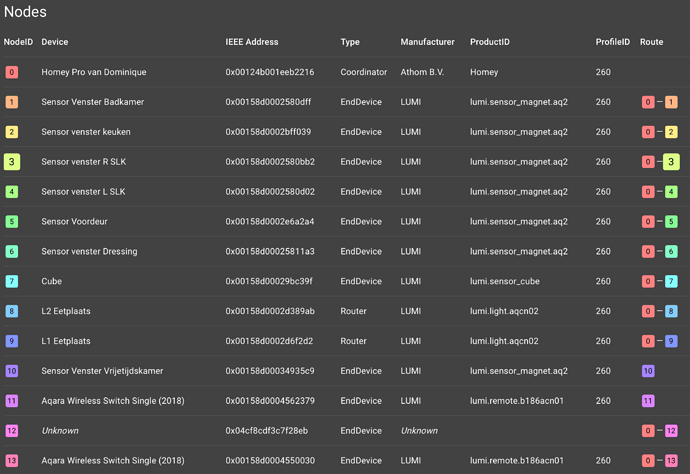This screenshot has width=690, height=474.
Task: Click node 5 badge in the NodeID column
Action: coord(12,221)
